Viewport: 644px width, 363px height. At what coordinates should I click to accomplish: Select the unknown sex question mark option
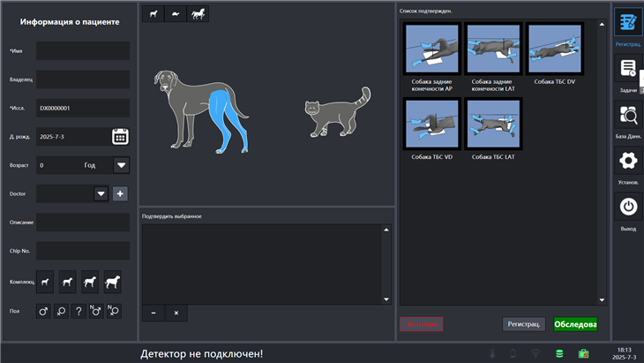pyautogui.click(x=79, y=311)
